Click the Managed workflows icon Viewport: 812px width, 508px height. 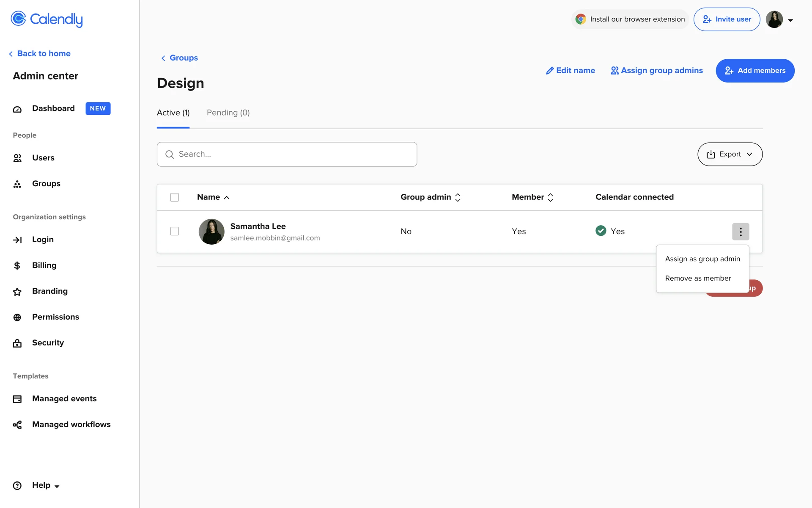pos(17,425)
